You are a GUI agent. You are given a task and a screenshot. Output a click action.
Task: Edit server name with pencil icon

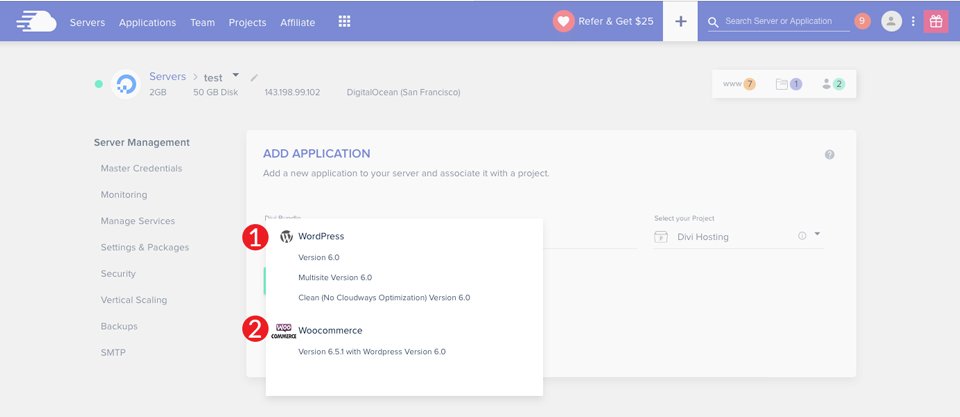(254, 77)
